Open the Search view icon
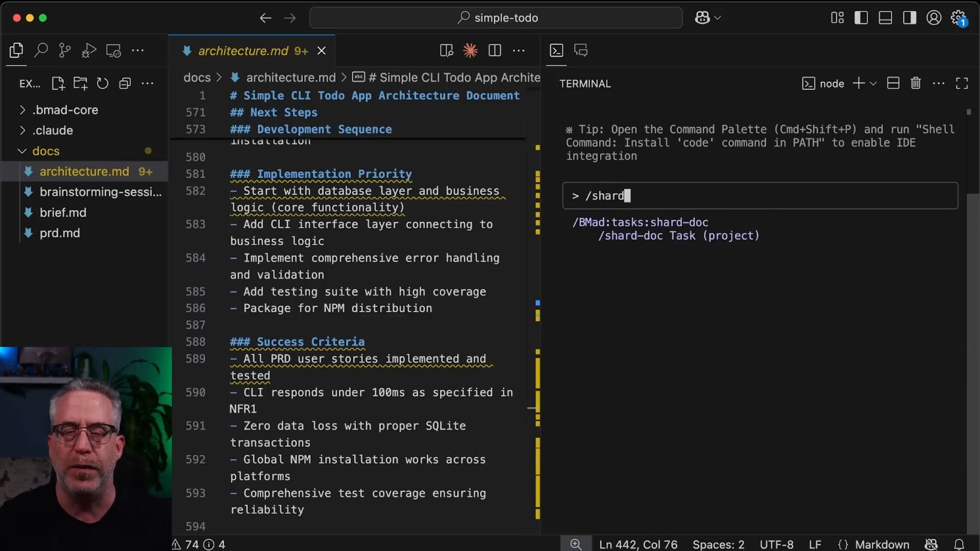Screen dimensions: 980x551 [x=41, y=51]
